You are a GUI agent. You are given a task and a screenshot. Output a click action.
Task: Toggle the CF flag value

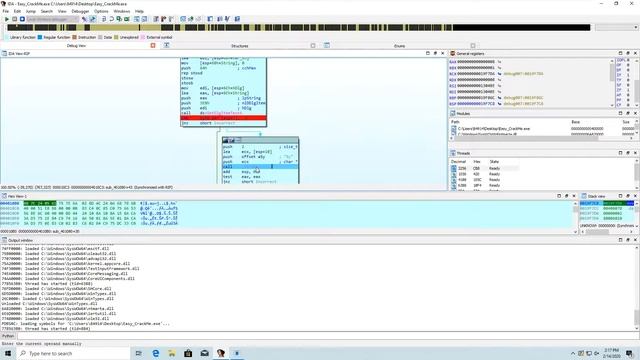[x=628, y=105]
